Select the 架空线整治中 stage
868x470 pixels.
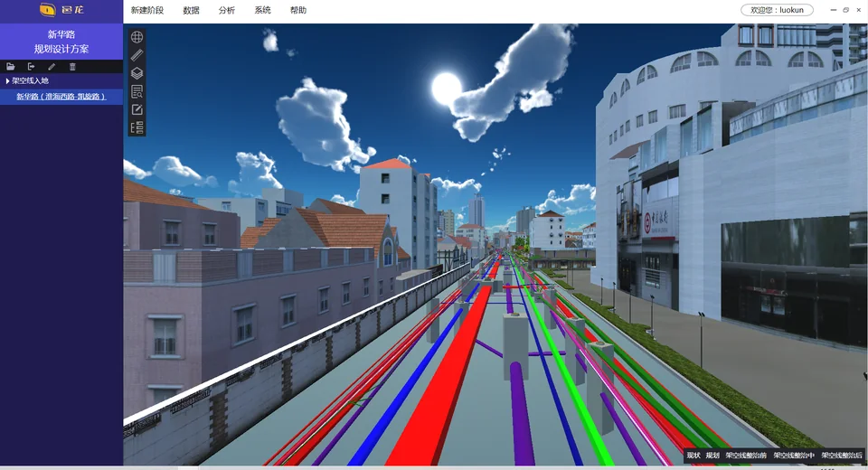pos(794,456)
